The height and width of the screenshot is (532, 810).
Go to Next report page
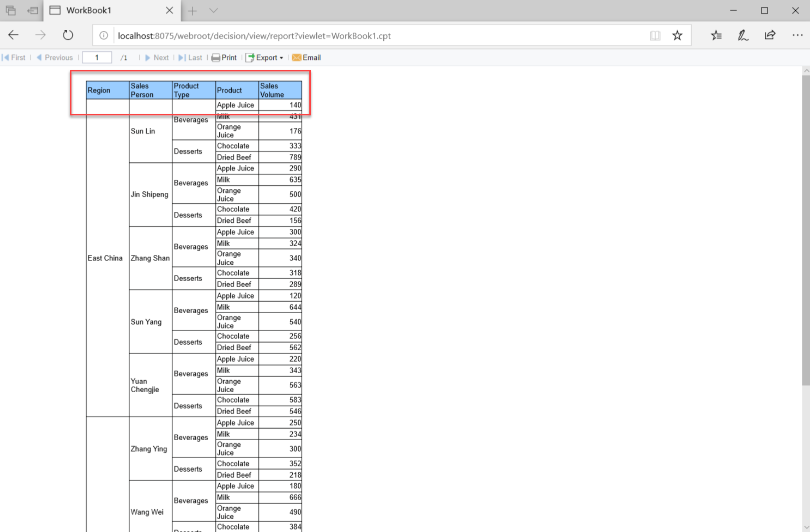157,57
